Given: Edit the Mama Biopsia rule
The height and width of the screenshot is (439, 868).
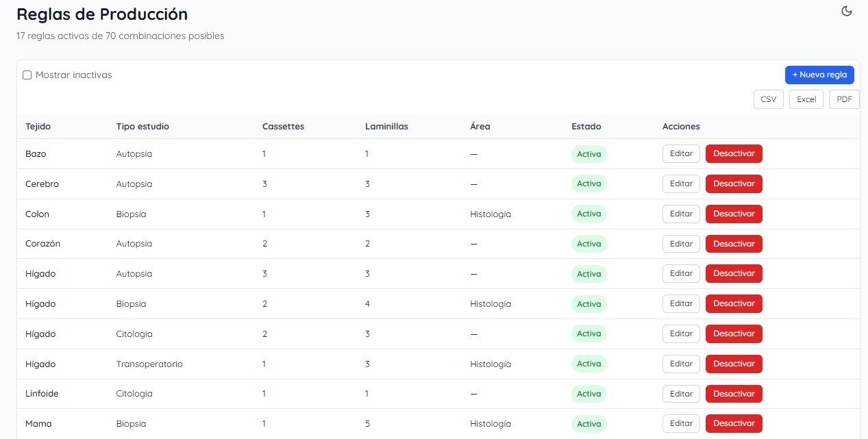Looking at the screenshot, I should pyautogui.click(x=681, y=423).
